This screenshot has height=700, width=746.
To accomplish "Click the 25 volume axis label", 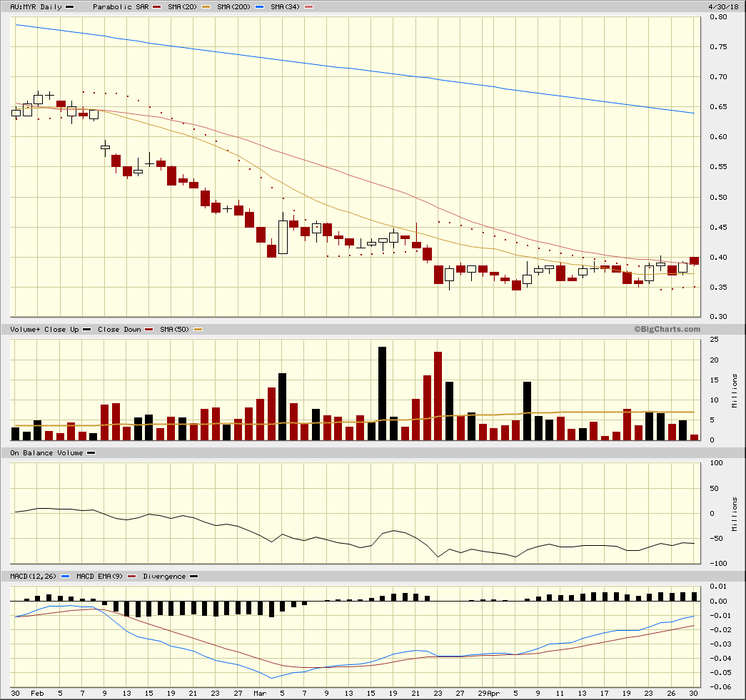I will point(714,340).
